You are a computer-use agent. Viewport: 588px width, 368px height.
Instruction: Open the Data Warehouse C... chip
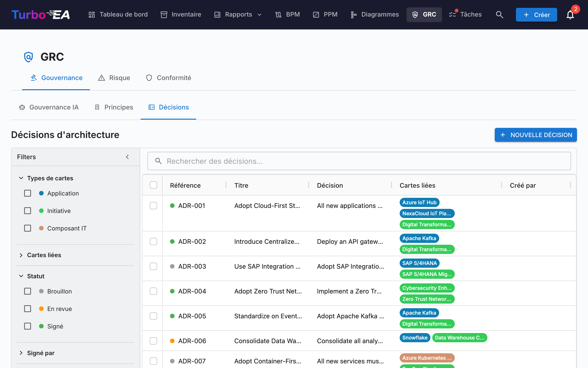pyautogui.click(x=459, y=338)
